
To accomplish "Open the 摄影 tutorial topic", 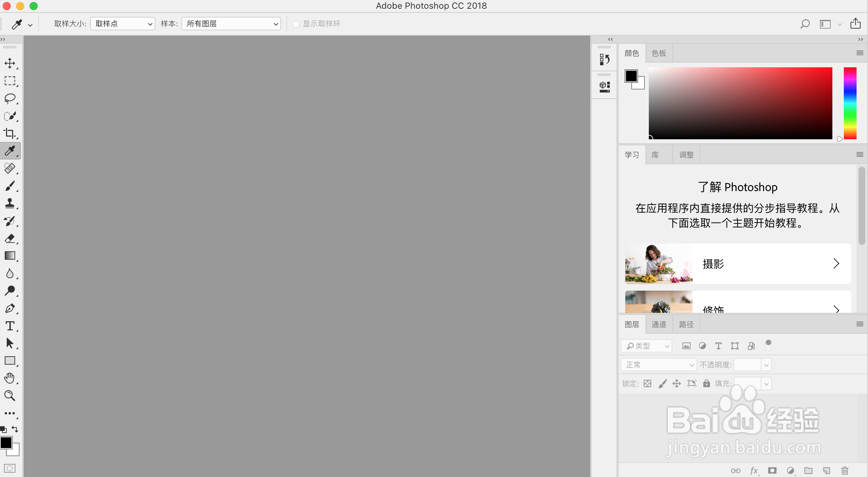I will tap(738, 264).
